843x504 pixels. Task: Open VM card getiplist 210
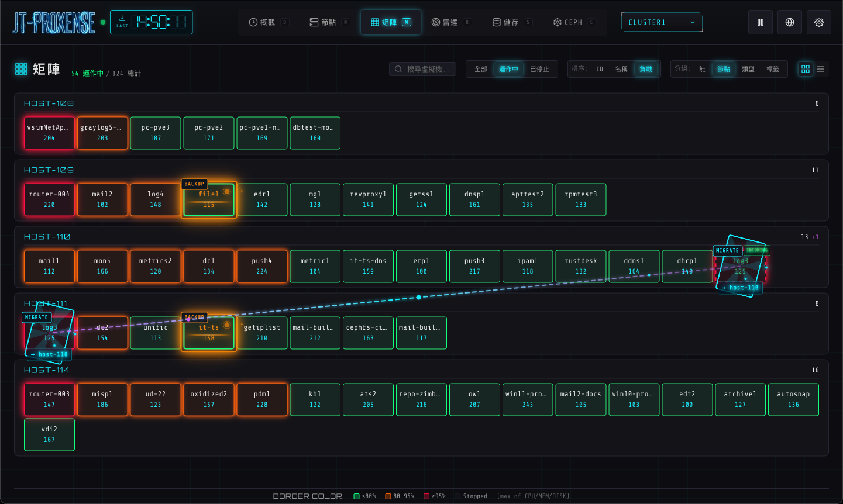[x=262, y=333]
